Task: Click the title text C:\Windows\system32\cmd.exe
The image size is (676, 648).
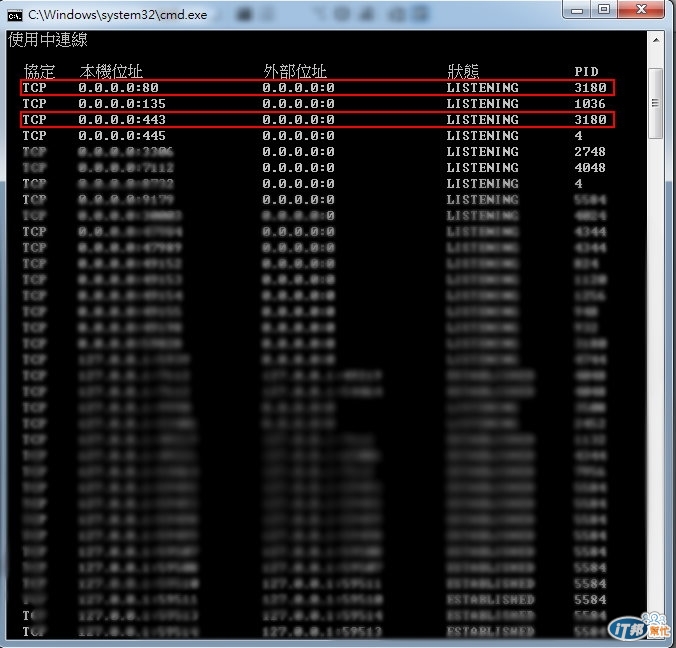Action: tap(118, 15)
